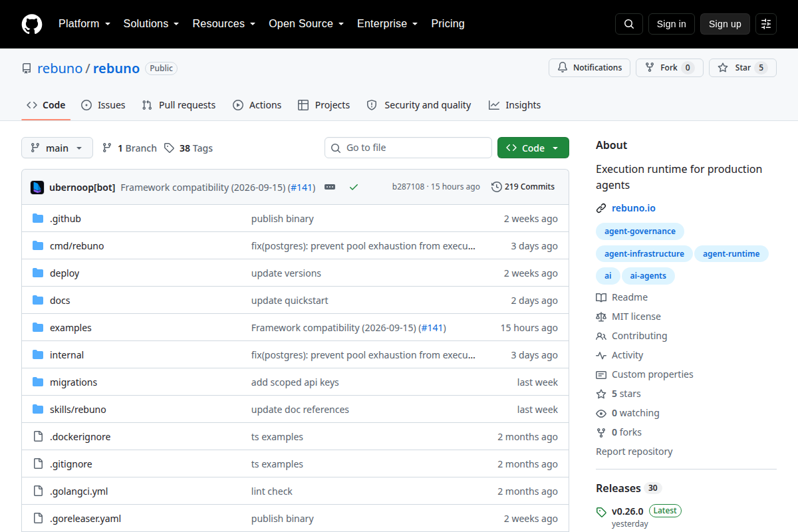Click the docs folder icon

point(38,301)
